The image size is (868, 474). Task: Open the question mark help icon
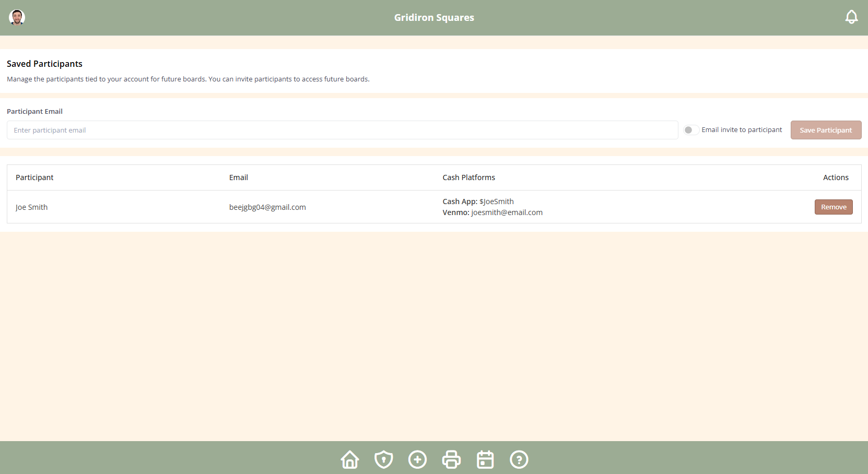click(x=519, y=459)
